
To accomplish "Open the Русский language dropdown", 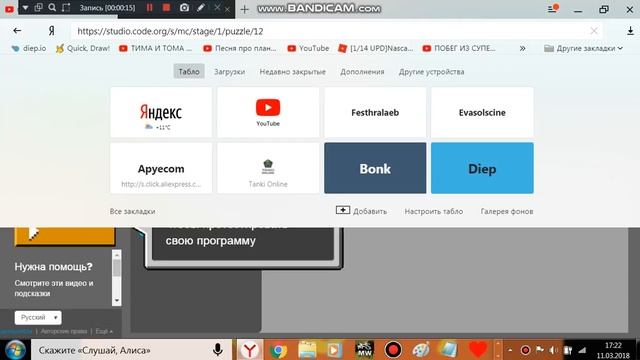I will 38,317.
